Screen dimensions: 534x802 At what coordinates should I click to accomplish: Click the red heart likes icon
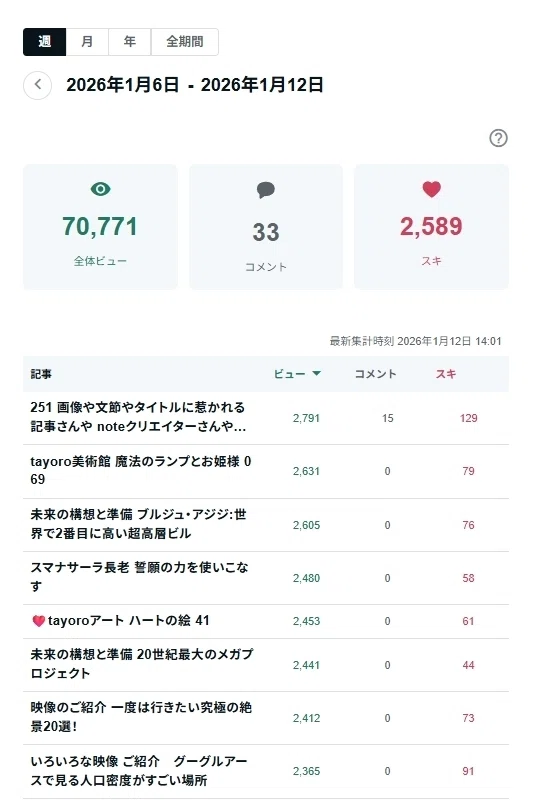(431, 189)
